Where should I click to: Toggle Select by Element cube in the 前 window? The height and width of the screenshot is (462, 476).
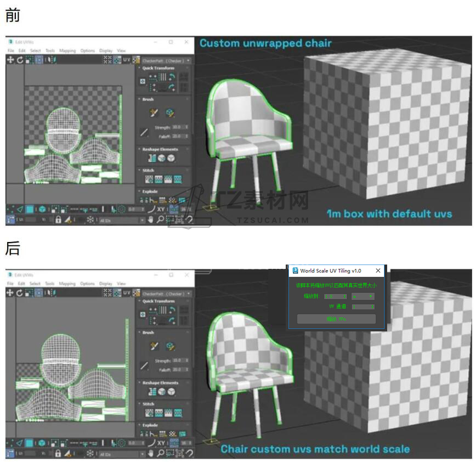[42, 209]
